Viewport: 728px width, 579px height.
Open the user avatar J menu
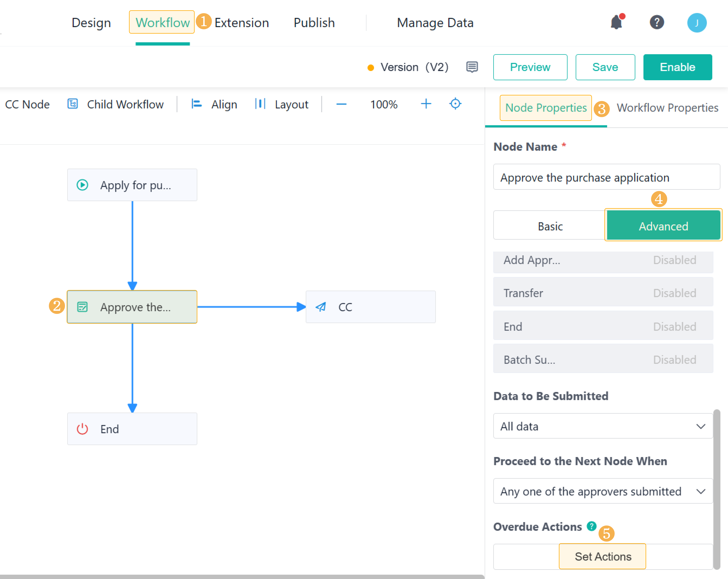[697, 23]
